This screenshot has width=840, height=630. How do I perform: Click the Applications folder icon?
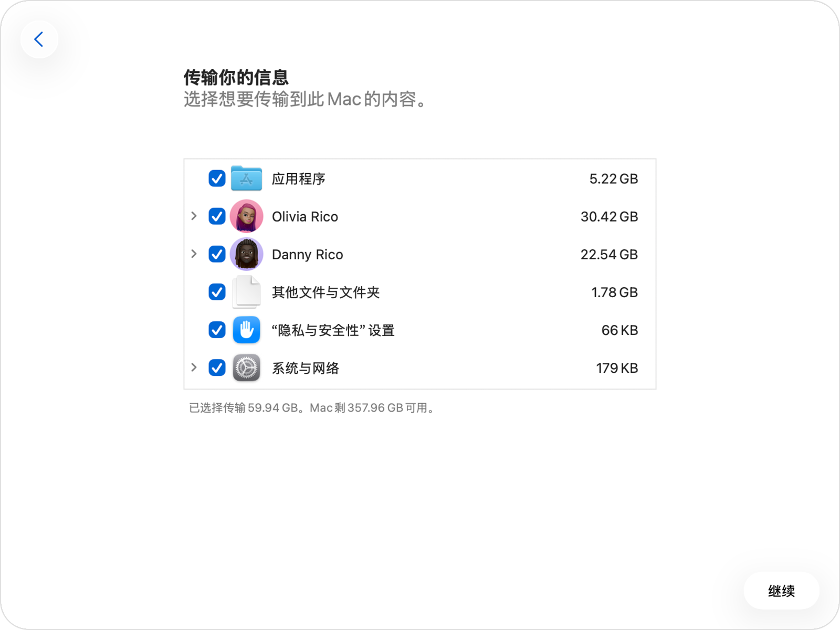246,178
